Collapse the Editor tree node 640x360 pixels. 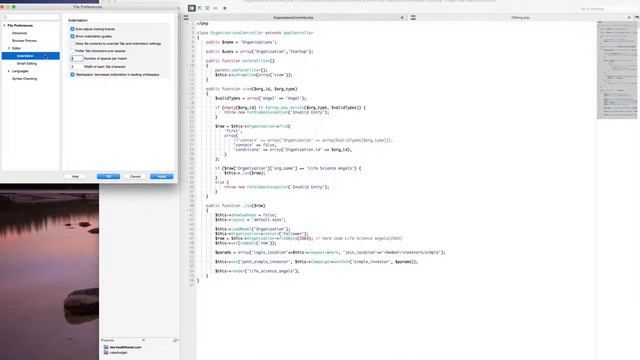point(9,48)
